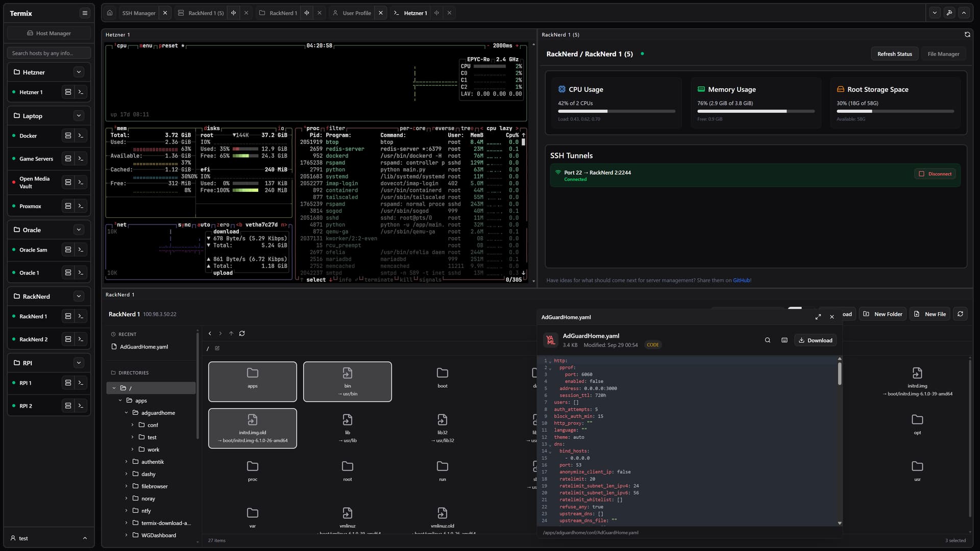Go up one directory level
Image resolution: width=980 pixels, height=551 pixels.
tap(231, 334)
